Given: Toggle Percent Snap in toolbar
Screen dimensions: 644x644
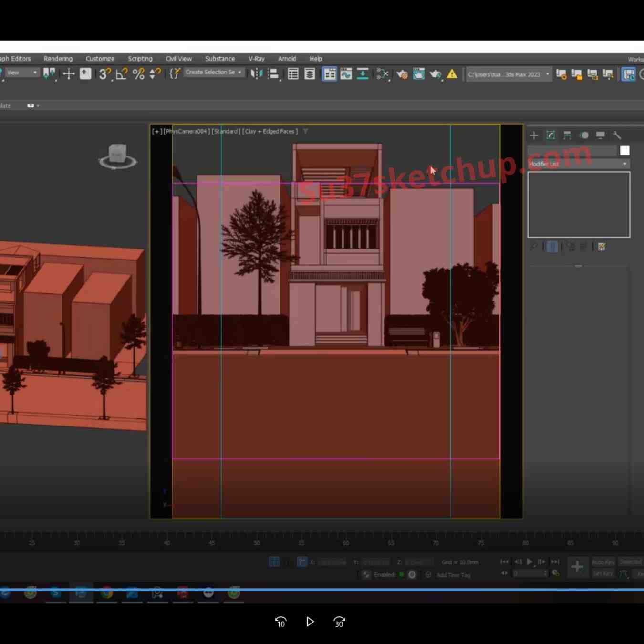Looking at the screenshot, I should point(139,74).
